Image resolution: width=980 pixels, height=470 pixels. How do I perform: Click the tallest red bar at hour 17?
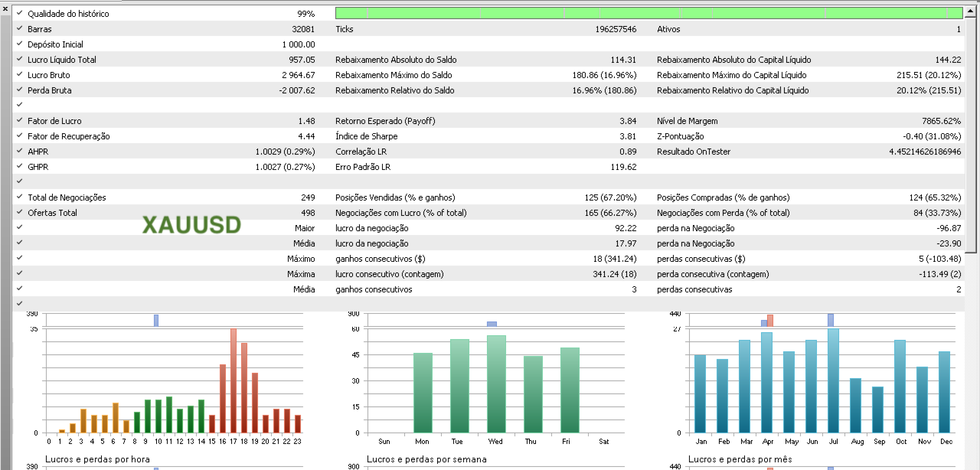(234, 380)
